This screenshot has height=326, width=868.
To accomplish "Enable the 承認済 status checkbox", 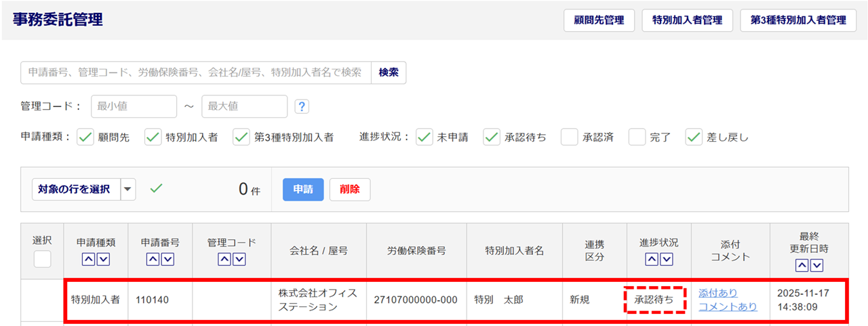I will (x=570, y=137).
